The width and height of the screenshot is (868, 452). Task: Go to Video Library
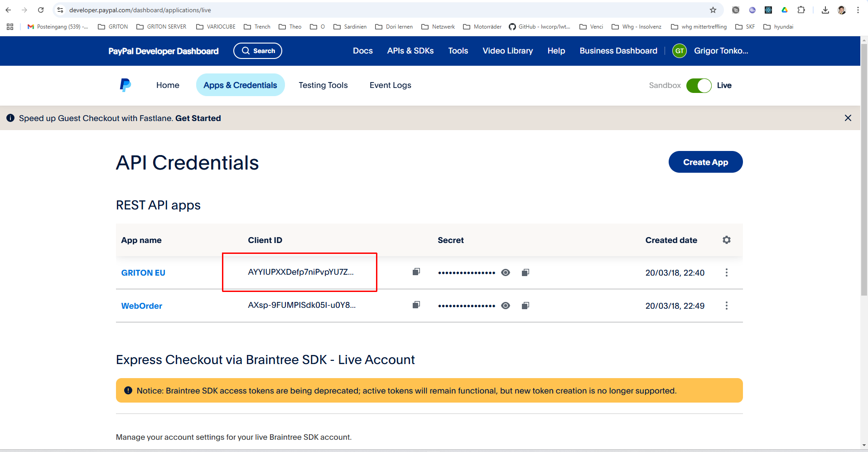(x=507, y=51)
